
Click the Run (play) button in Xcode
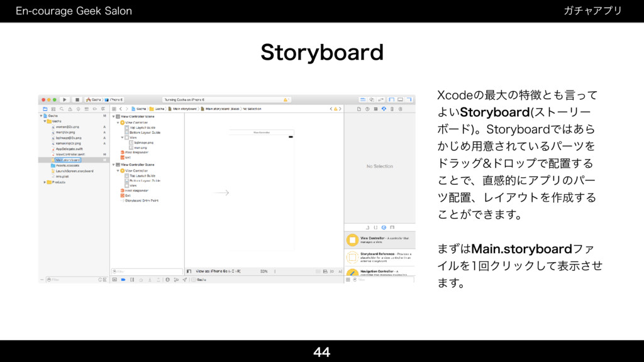pos(65,100)
